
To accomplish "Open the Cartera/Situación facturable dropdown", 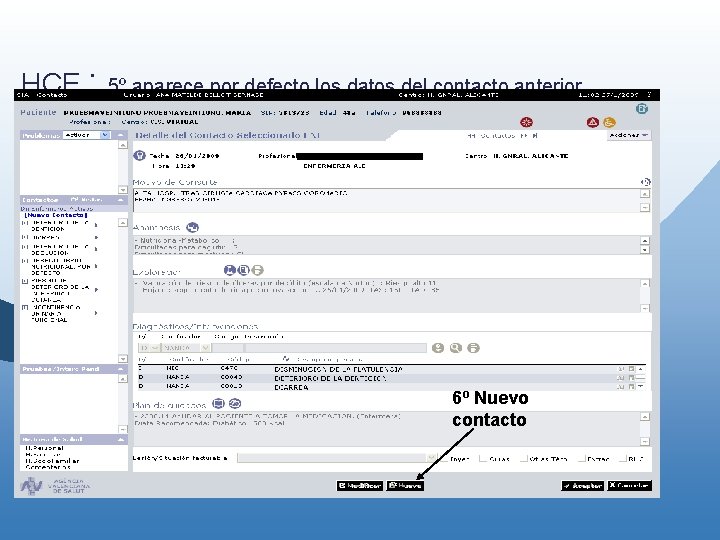I will click(431, 458).
